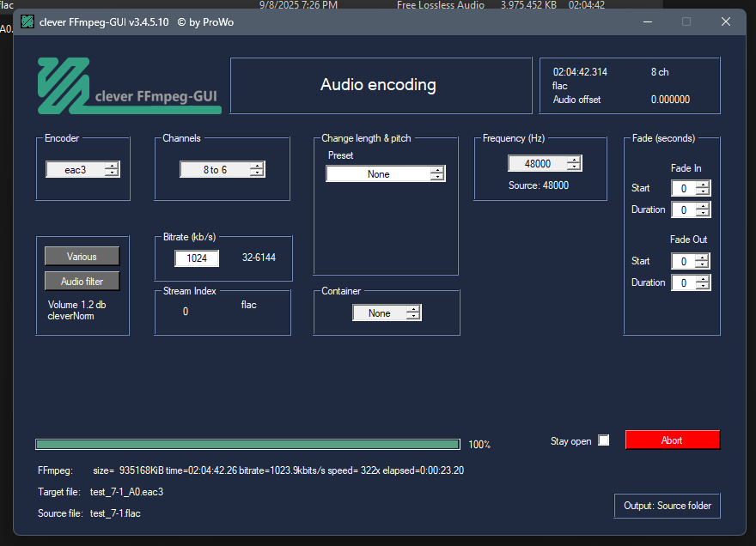Enable the Stay open checkbox
Image resolution: width=756 pixels, height=546 pixels.
pos(604,440)
